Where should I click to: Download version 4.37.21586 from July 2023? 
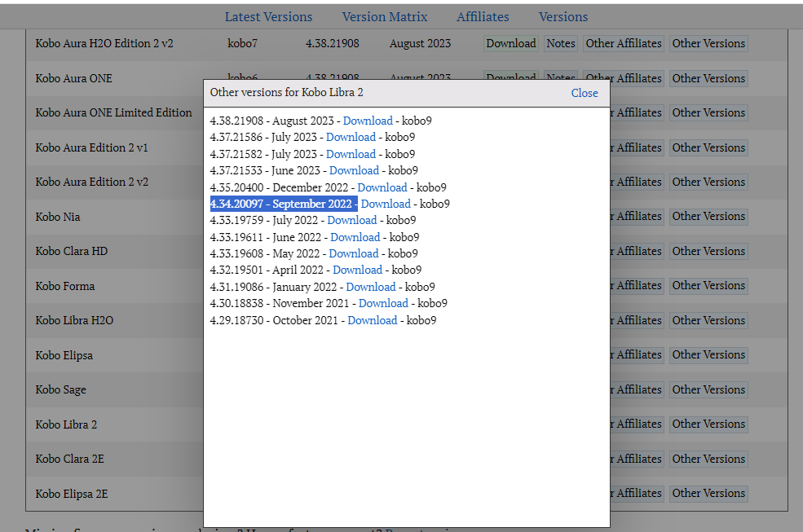351,137
